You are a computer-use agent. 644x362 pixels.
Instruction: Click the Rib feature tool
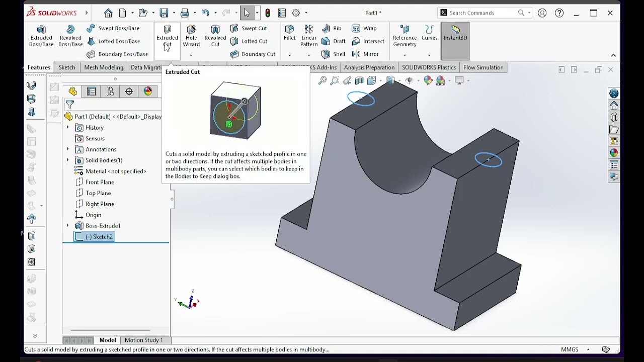(x=332, y=29)
